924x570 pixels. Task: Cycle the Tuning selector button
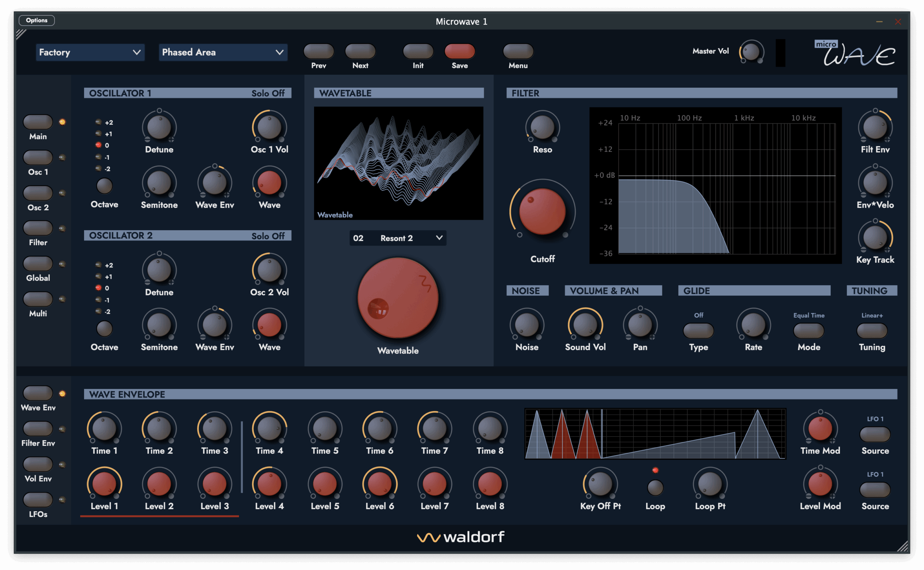click(x=872, y=330)
